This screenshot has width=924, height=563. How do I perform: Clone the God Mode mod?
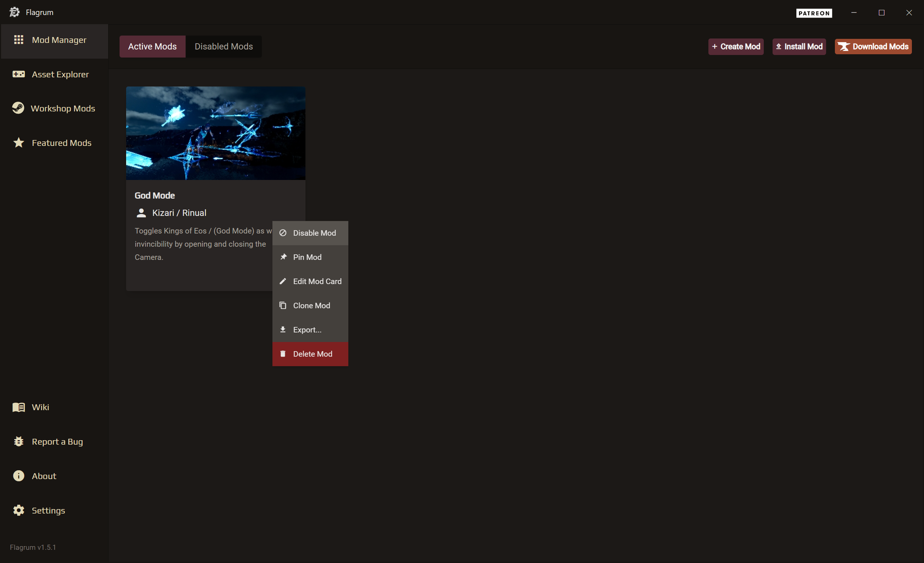(x=311, y=305)
